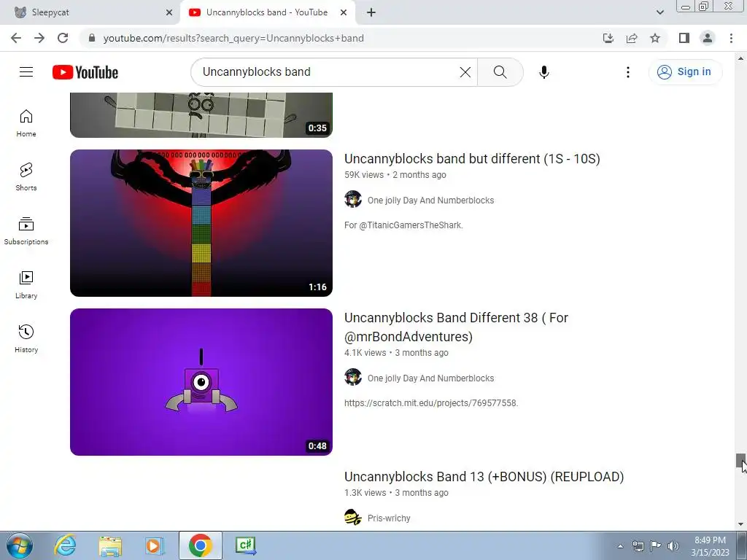Go back using browser back arrow

coord(16,38)
